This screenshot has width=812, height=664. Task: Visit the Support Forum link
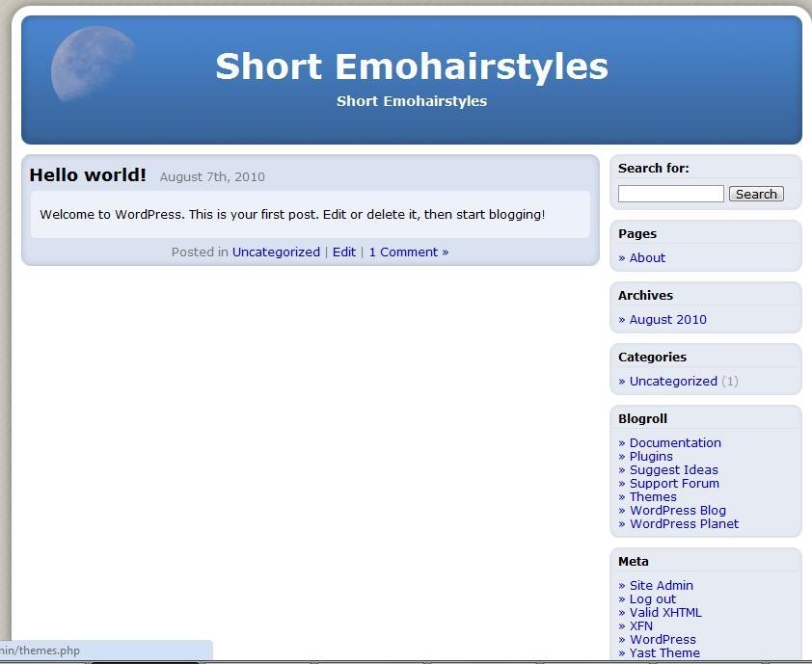(x=674, y=484)
